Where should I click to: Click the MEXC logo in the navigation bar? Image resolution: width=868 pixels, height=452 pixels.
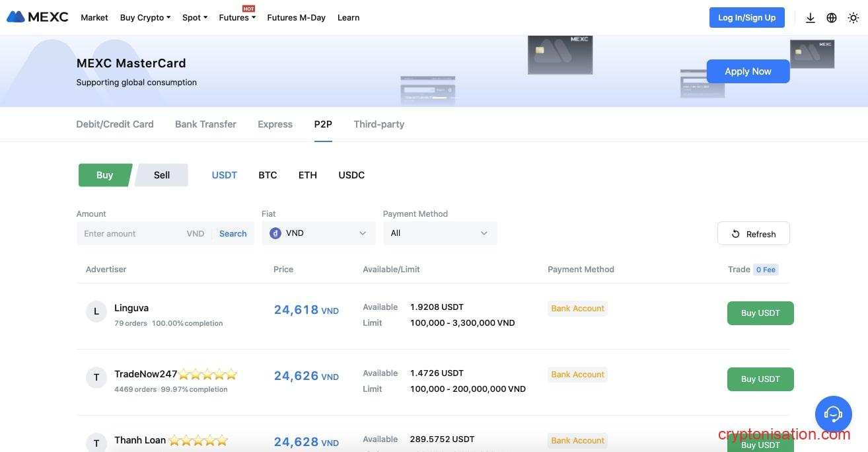coord(38,17)
